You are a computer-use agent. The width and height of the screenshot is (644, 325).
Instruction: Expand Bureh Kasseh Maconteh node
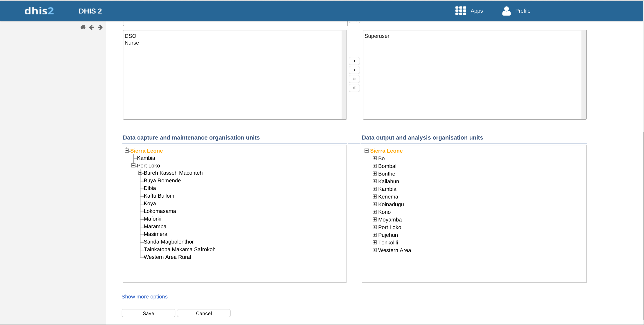(140, 173)
